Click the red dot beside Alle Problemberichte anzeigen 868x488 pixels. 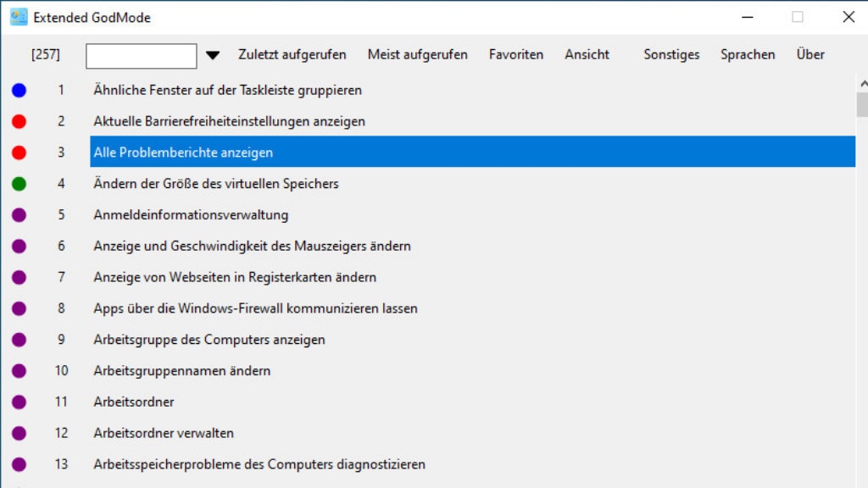point(19,152)
